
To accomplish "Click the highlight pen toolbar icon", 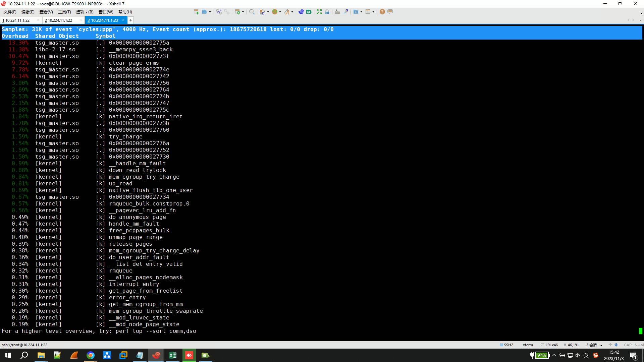I will 345,12.
